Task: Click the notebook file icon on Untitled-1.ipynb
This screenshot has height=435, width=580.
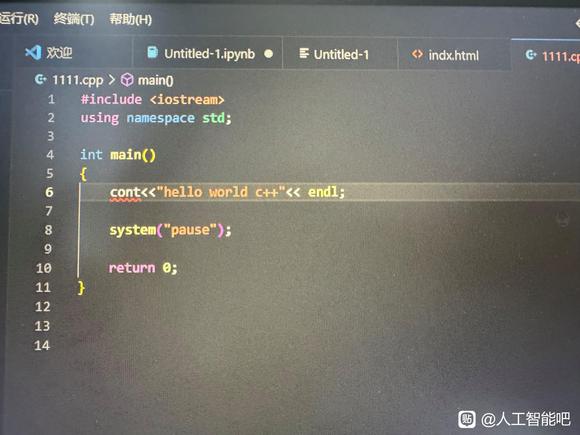Action: tap(152, 53)
